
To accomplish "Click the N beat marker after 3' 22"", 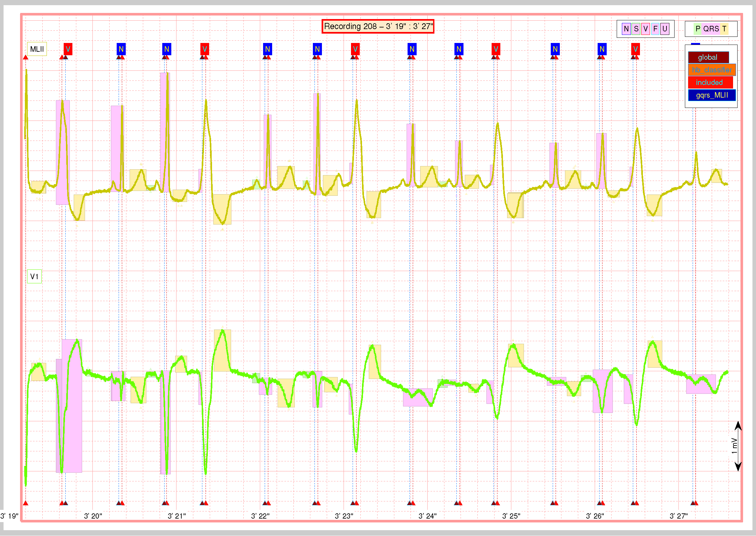I will (x=267, y=49).
